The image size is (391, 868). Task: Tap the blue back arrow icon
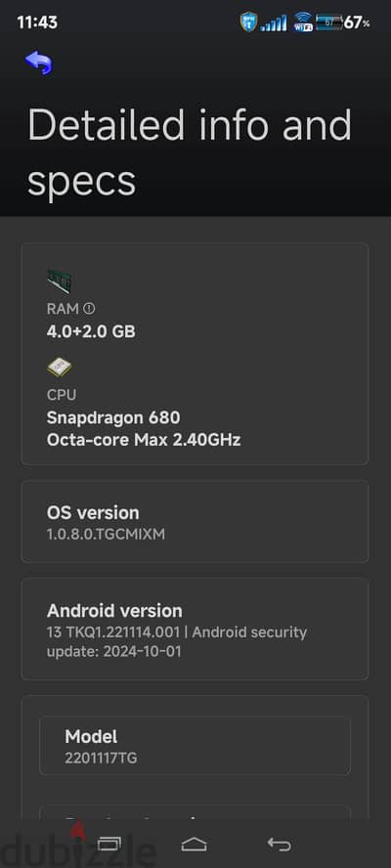pyautogui.click(x=39, y=63)
